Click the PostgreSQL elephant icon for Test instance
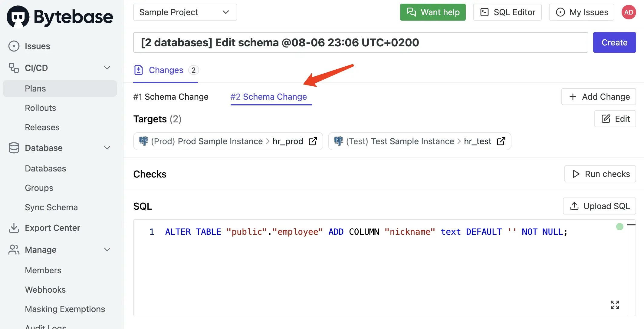 pyautogui.click(x=338, y=141)
